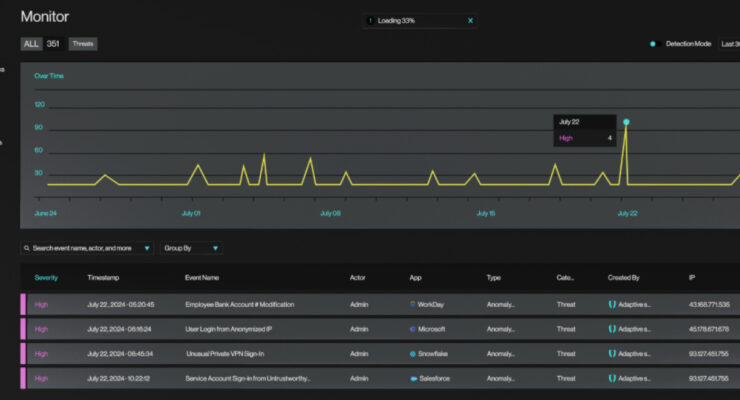
Task: Click Adaptive icon in Employee Bank Account row
Action: click(612, 304)
